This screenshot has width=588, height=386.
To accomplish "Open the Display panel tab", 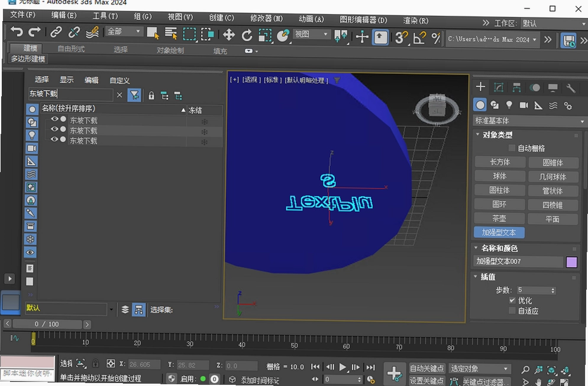I will pos(553,88).
